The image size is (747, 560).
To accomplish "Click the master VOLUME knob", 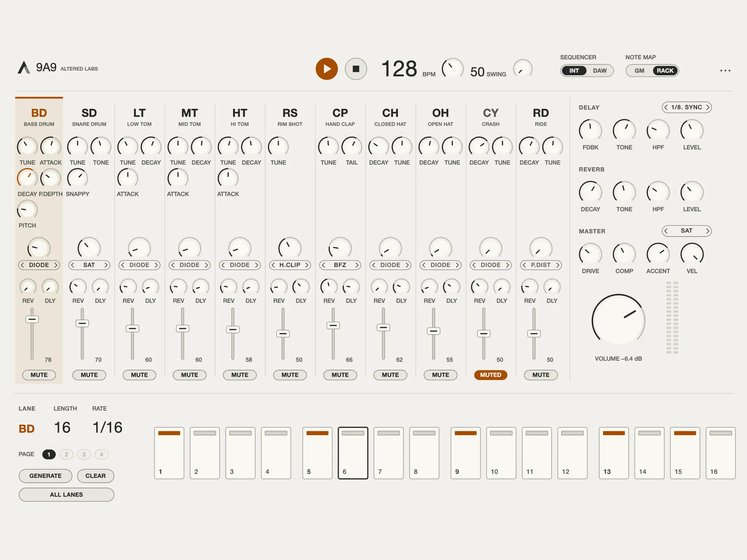I will pyautogui.click(x=618, y=320).
